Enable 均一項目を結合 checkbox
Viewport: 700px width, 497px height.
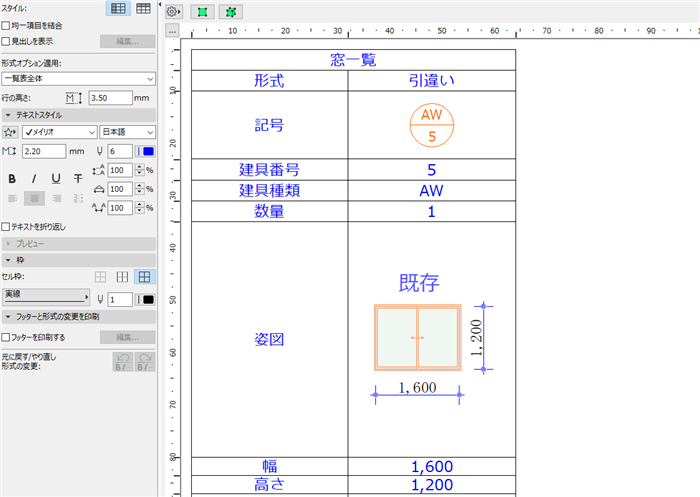(x=6, y=25)
